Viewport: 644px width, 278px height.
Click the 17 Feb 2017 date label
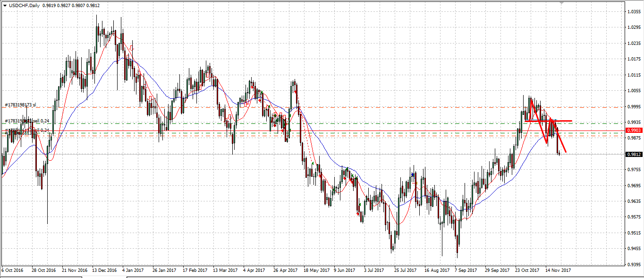[x=195, y=270]
